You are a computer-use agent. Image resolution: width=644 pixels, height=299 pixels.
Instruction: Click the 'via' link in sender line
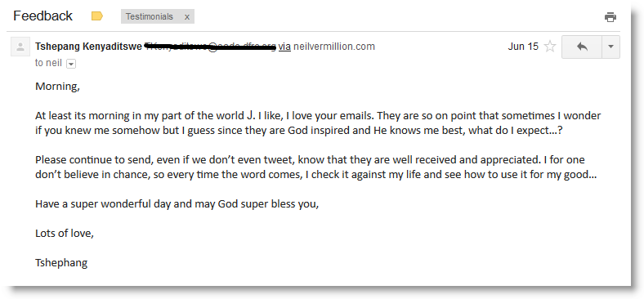click(284, 47)
